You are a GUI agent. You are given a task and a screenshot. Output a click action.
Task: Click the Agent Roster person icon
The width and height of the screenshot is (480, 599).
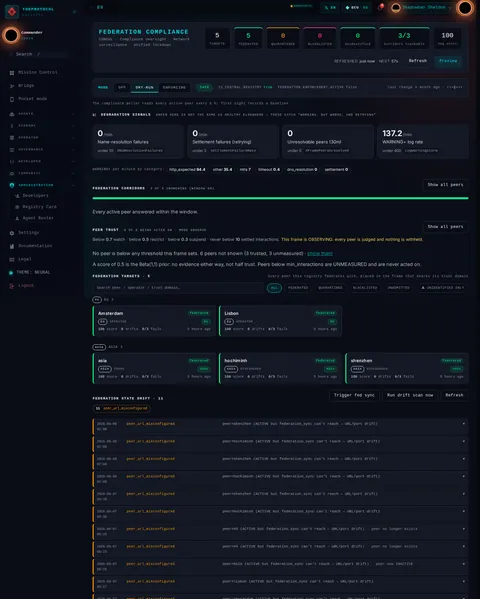[x=17, y=218]
